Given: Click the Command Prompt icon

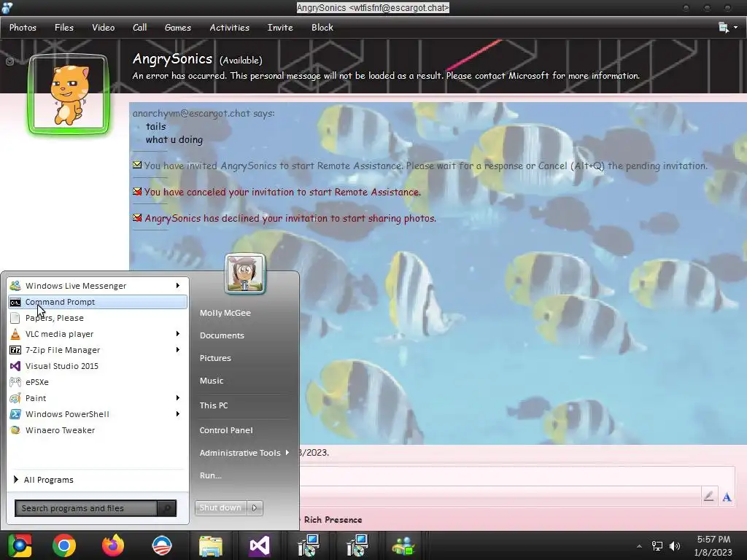Looking at the screenshot, I should point(15,303).
